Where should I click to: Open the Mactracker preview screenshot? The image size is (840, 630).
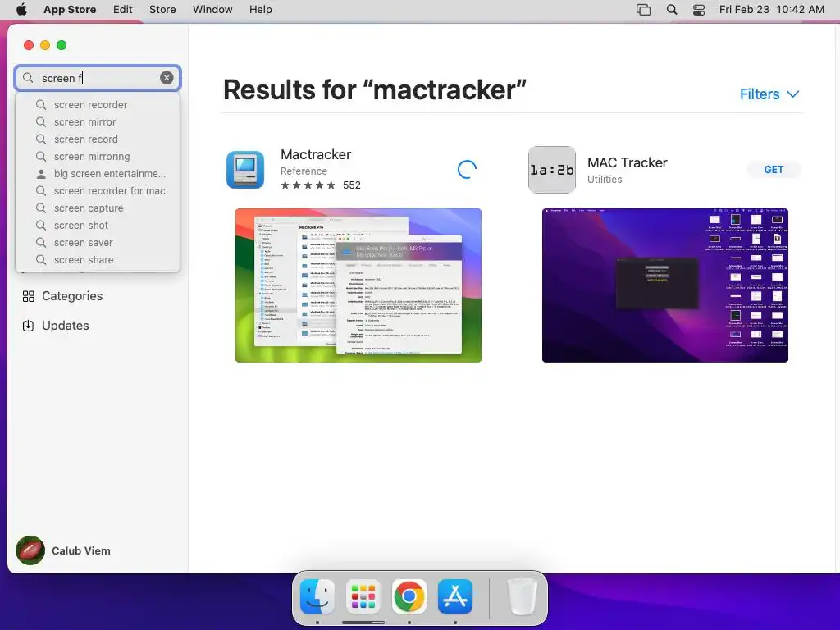pyautogui.click(x=358, y=285)
